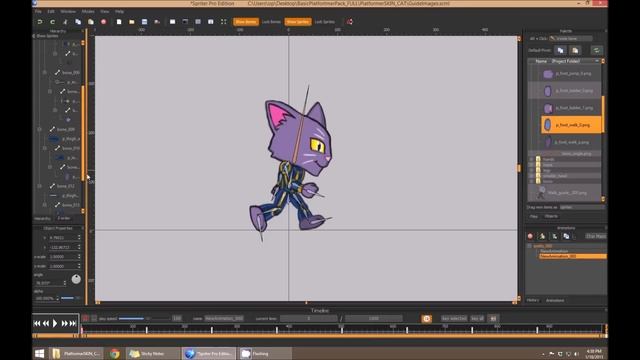640x360 pixels.
Task: Click the second Default Pivot icon
Action: [575, 50]
